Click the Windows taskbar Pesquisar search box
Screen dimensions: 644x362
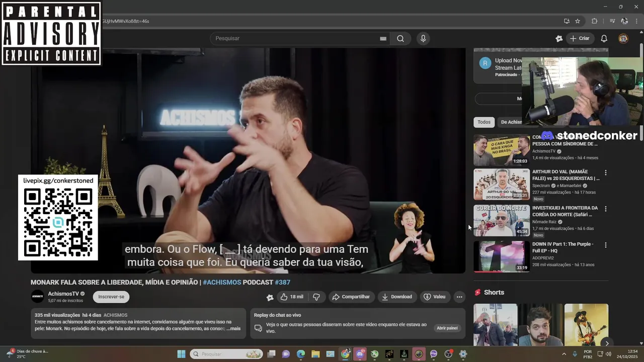226,354
